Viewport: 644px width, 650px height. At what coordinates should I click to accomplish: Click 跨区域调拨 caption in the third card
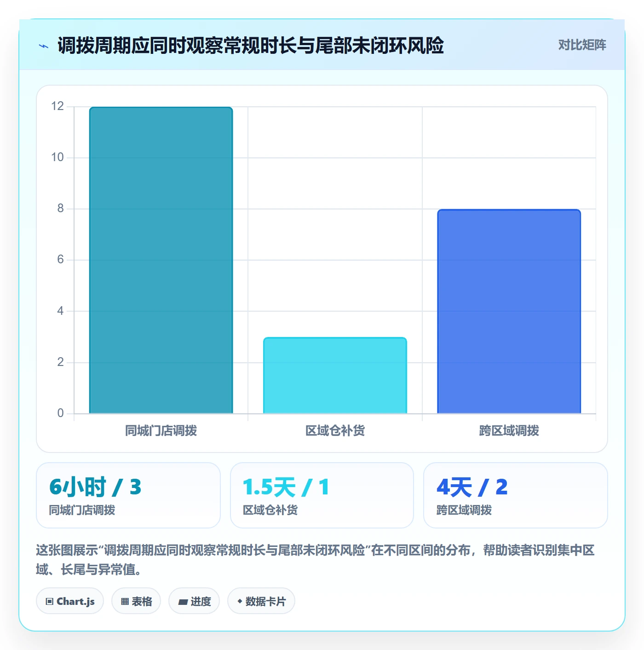click(x=464, y=510)
